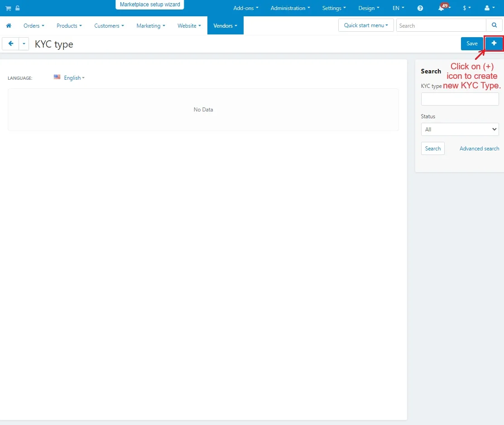Go back using the left arrow button
The image size is (504, 425).
[x=10, y=43]
